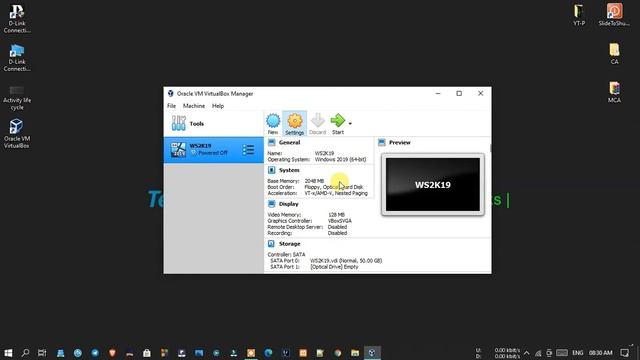Open the Brave browser taskbar icon
Image resolution: width=640 pixels, height=360 pixels.
[112, 353]
